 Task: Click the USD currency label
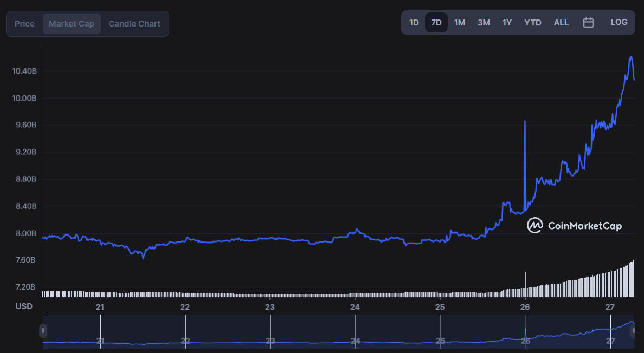[24, 306]
